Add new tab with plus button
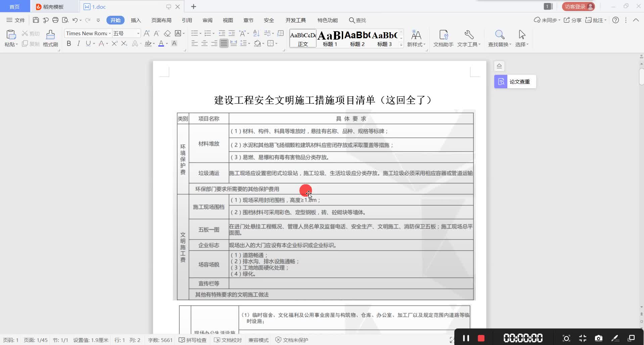 [x=193, y=6]
